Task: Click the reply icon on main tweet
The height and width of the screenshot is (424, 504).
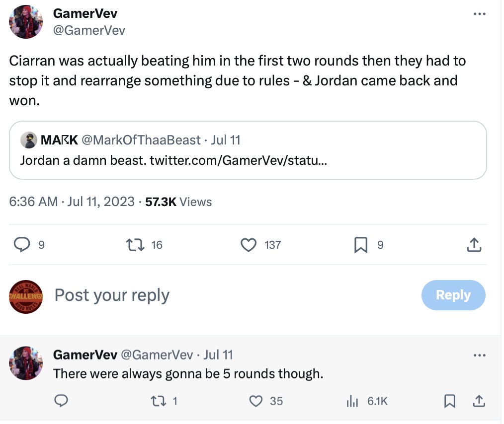Action: point(21,244)
